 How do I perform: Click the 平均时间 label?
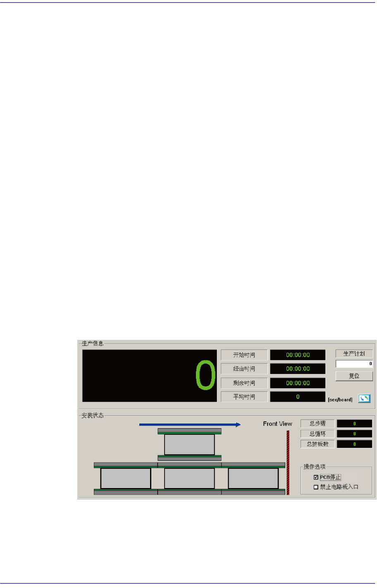[x=244, y=397]
